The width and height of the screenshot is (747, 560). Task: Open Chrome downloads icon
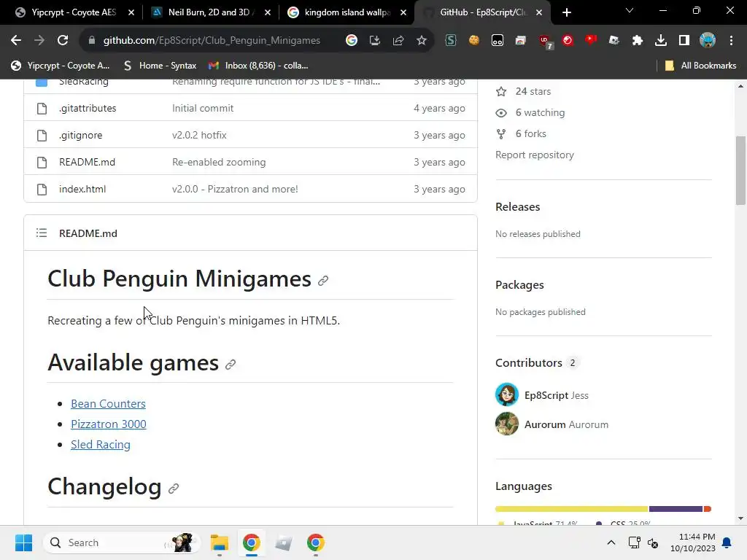click(660, 41)
